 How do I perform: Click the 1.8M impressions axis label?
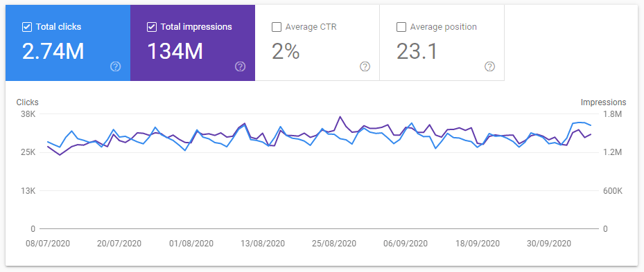click(612, 114)
